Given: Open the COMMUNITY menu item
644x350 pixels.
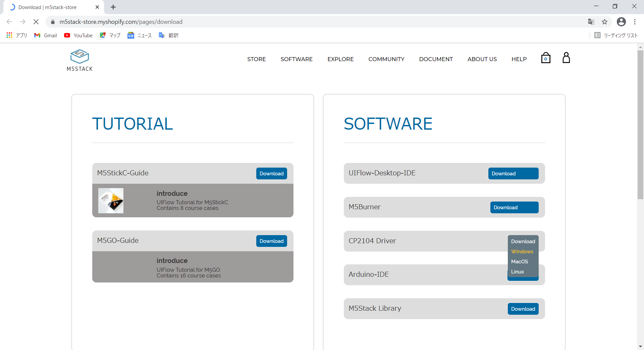Looking at the screenshot, I should 386,59.
